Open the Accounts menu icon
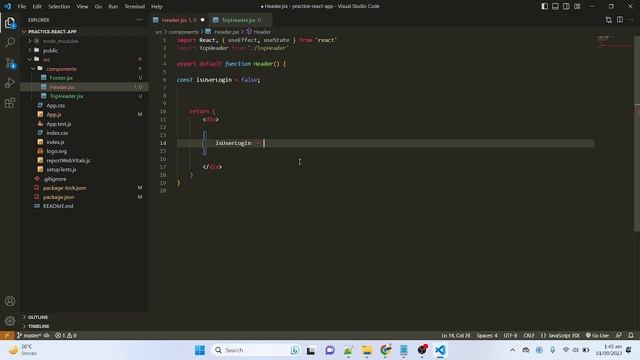The width and height of the screenshot is (640, 360). pyautogui.click(x=10, y=301)
